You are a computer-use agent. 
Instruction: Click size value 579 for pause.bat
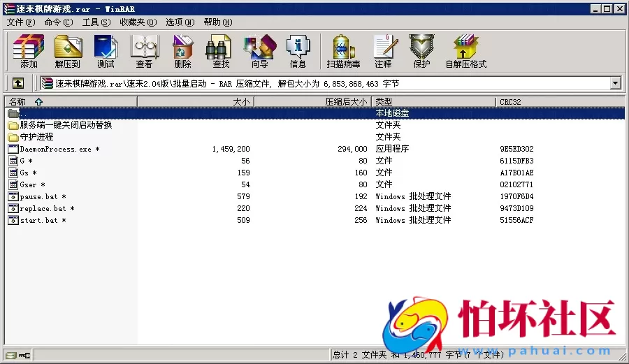pos(243,197)
